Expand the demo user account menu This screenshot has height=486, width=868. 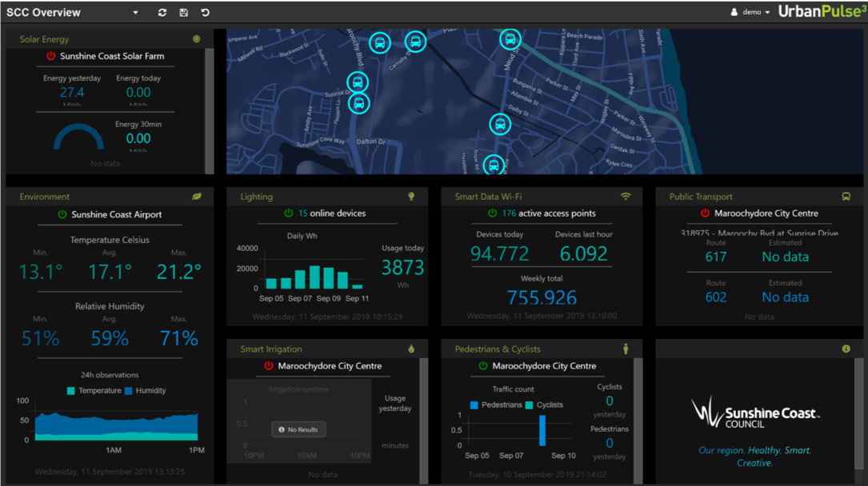pyautogui.click(x=750, y=12)
